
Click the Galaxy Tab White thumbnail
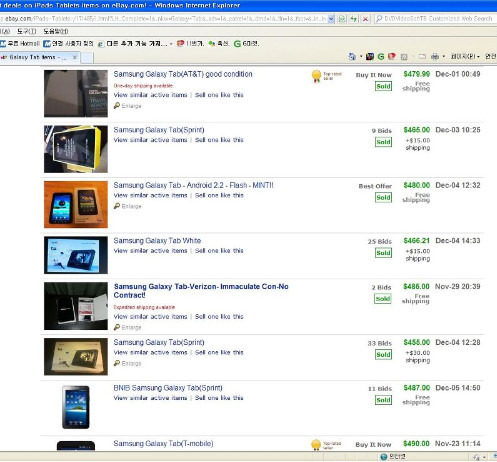coord(76,255)
